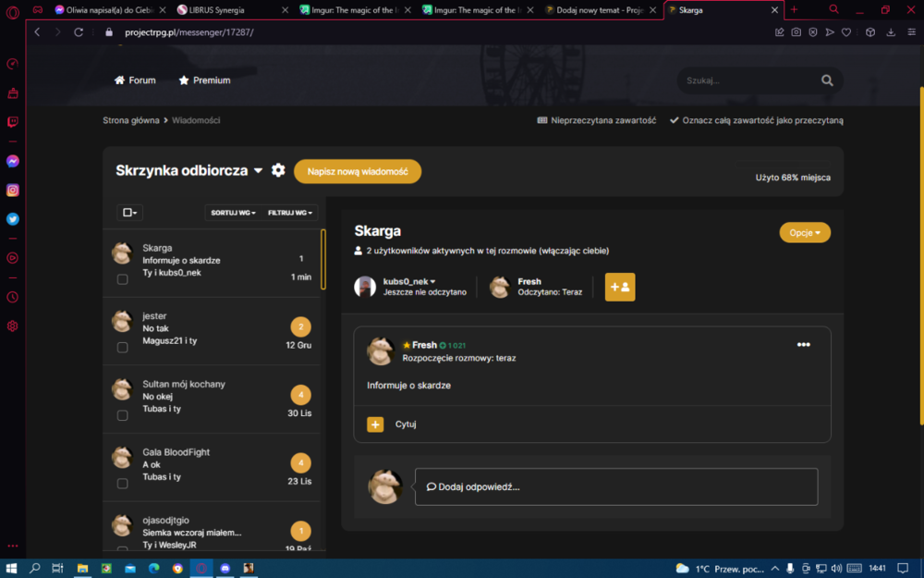Open the tab search magnifier in title bar

(833, 9)
